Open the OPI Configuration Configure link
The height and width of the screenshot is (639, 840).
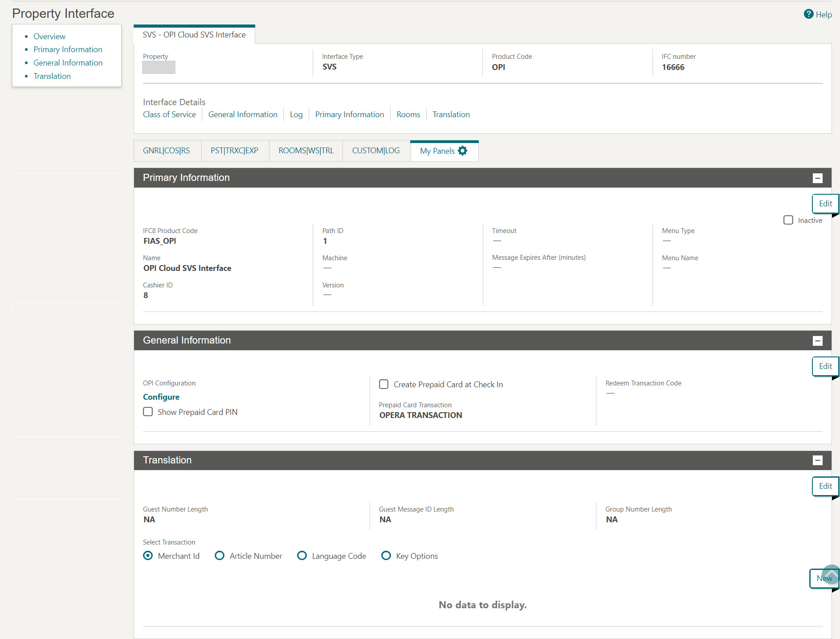tap(161, 397)
